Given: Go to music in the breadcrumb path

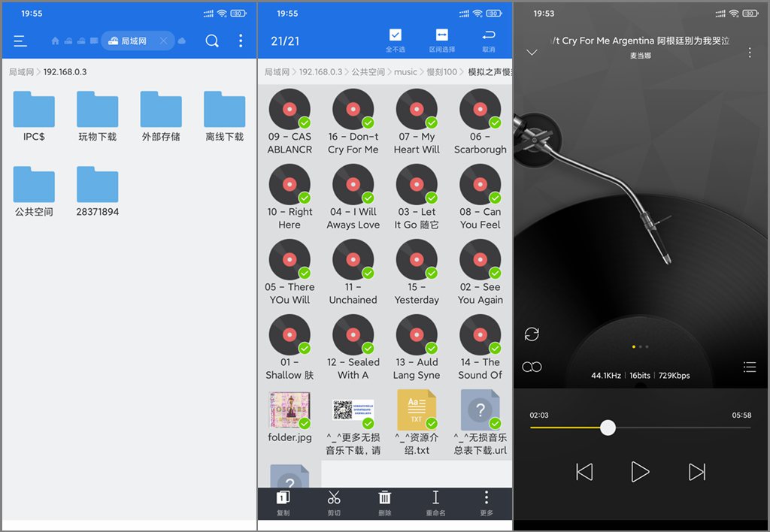Looking at the screenshot, I should click(x=405, y=72).
